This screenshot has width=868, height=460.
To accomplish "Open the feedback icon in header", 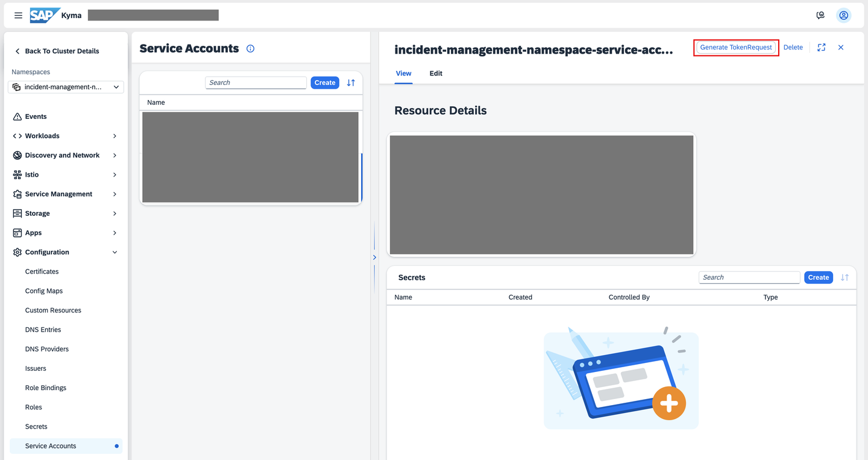I will coord(820,15).
